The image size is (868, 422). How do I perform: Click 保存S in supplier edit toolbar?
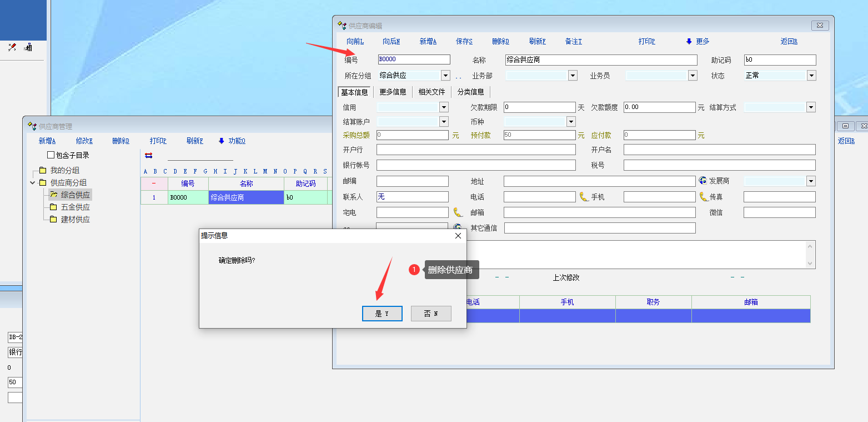pyautogui.click(x=464, y=42)
